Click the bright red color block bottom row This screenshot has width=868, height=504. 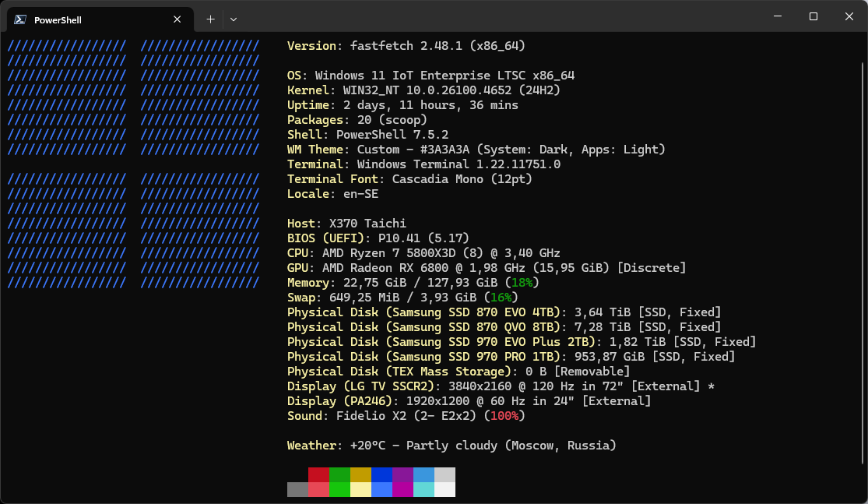319,490
